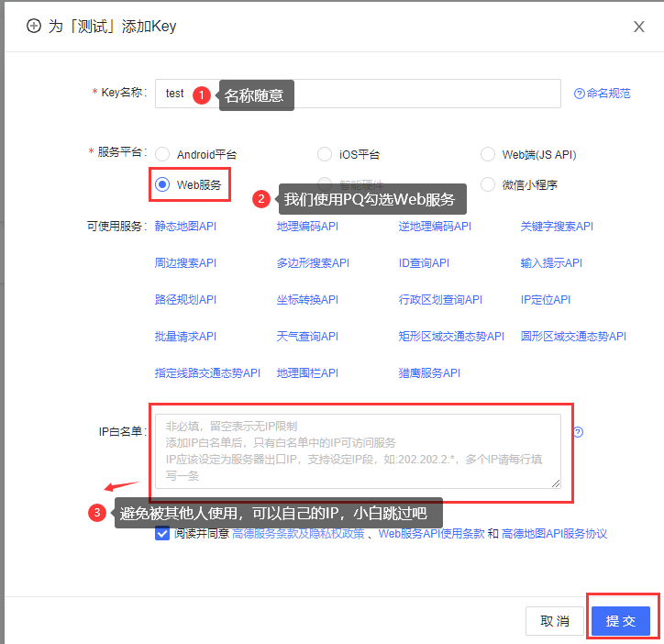The image size is (664, 644).
Task: Click the 取消 button
Action: (555, 621)
